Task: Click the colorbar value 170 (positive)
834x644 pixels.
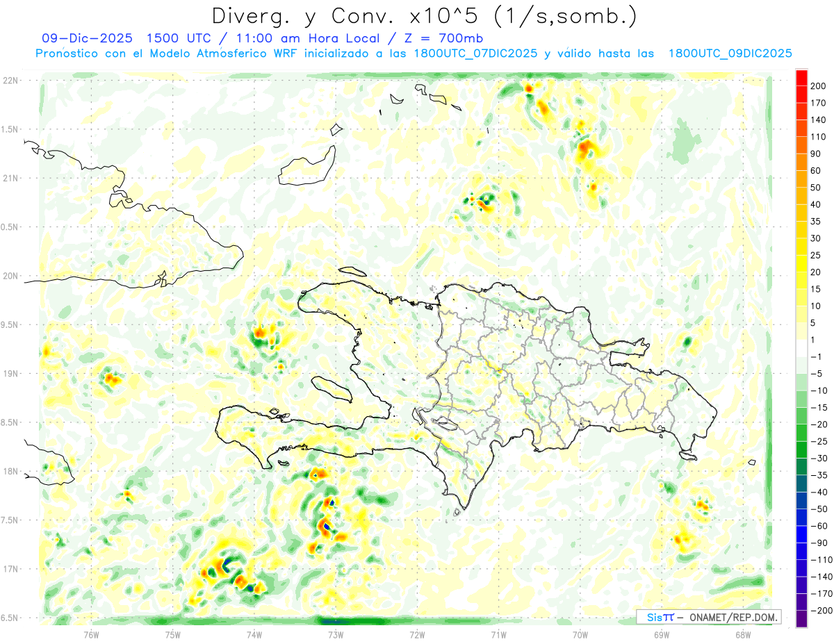Action: [819, 103]
